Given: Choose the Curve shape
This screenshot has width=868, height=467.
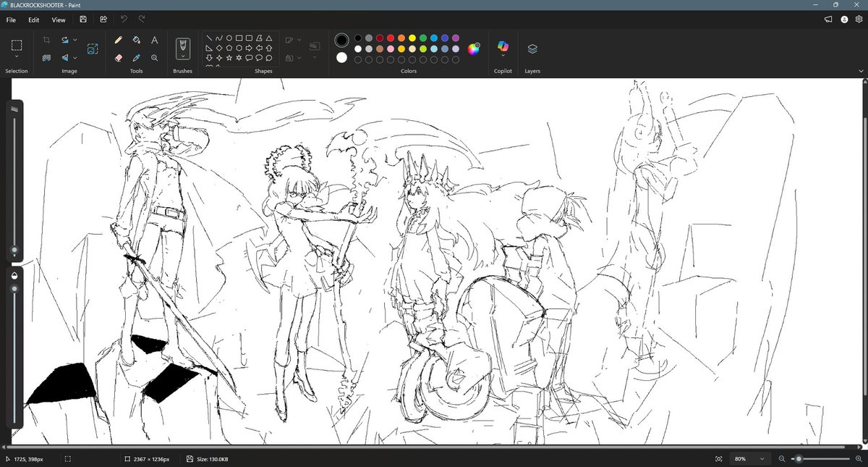Looking at the screenshot, I should pos(219,38).
